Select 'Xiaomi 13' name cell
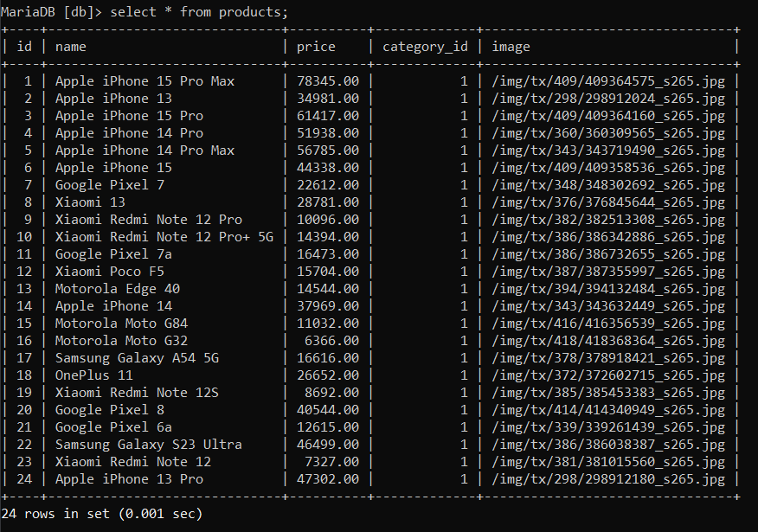Screen dimensions: 758x532 (x=90, y=202)
